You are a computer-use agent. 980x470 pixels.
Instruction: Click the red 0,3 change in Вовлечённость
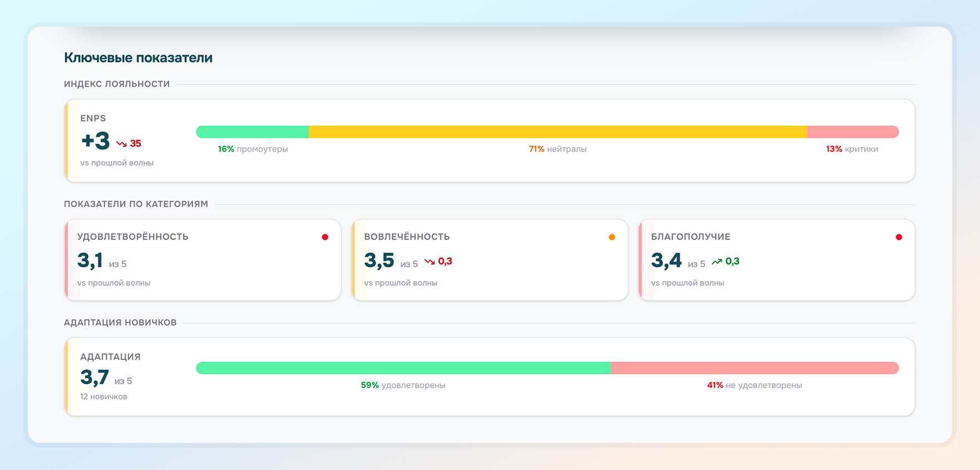click(x=445, y=261)
